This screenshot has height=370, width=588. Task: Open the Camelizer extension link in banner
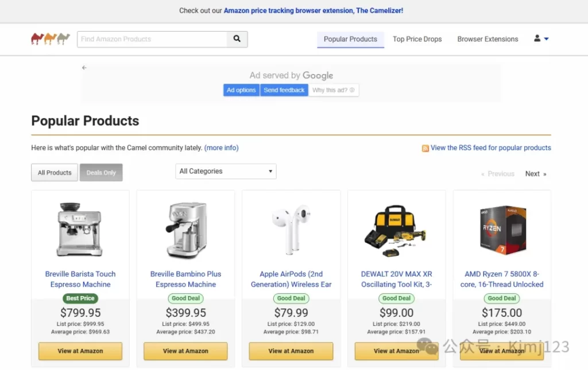[313, 10]
